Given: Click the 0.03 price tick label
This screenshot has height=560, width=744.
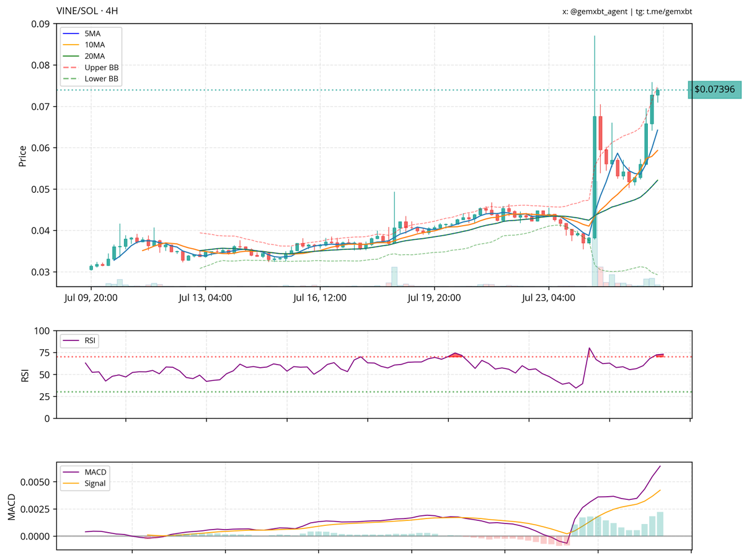Looking at the screenshot, I should point(41,272).
